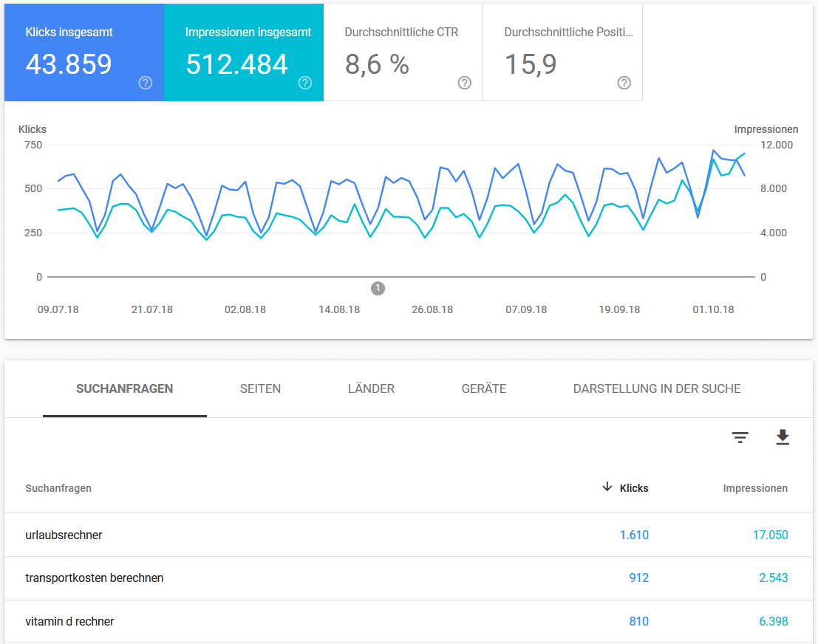Open the transportkosten berechnen query row
Image resolution: width=818 pixels, height=644 pixels.
tap(95, 578)
